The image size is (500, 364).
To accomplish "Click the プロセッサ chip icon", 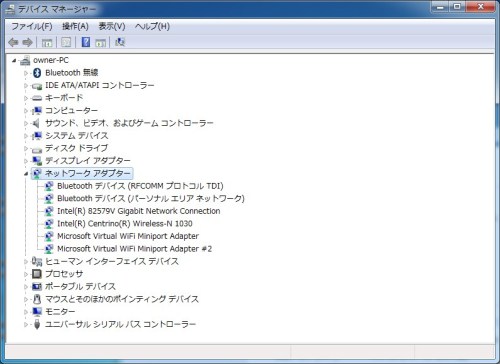I will coord(37,274).
